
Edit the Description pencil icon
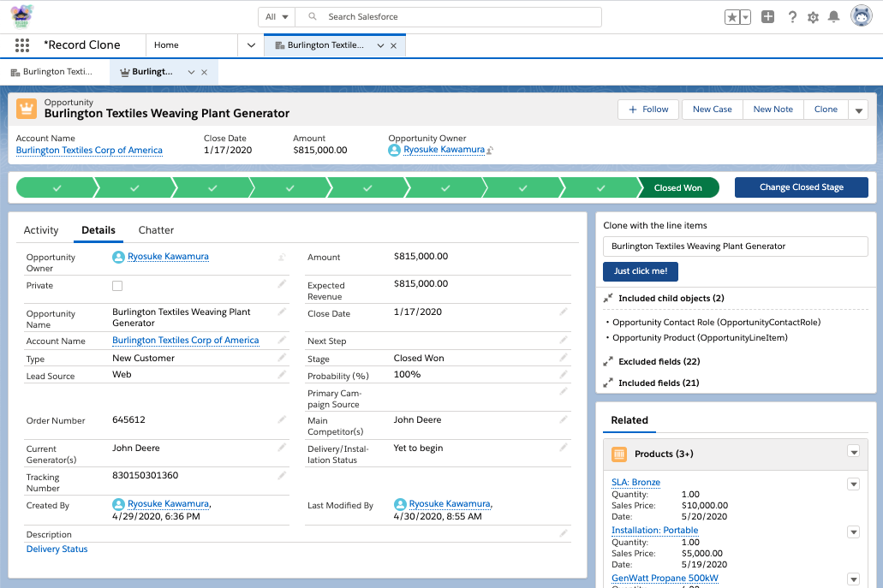(x=564, y=533)
